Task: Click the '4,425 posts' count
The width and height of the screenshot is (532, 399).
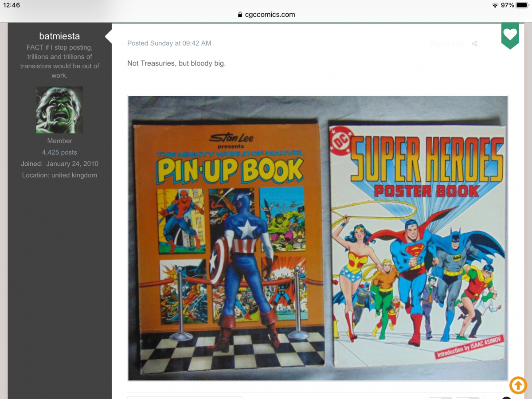Action: click(59, 152)
